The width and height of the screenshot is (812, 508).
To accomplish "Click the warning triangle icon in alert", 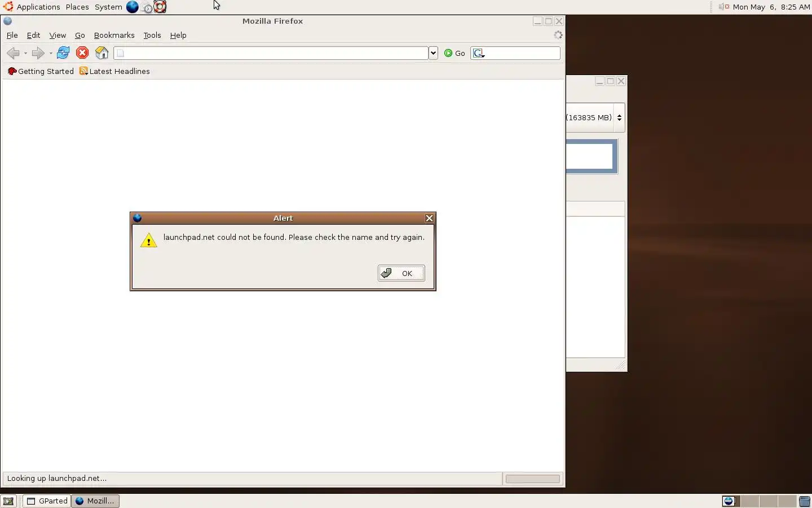I will (x=149, y=240).
